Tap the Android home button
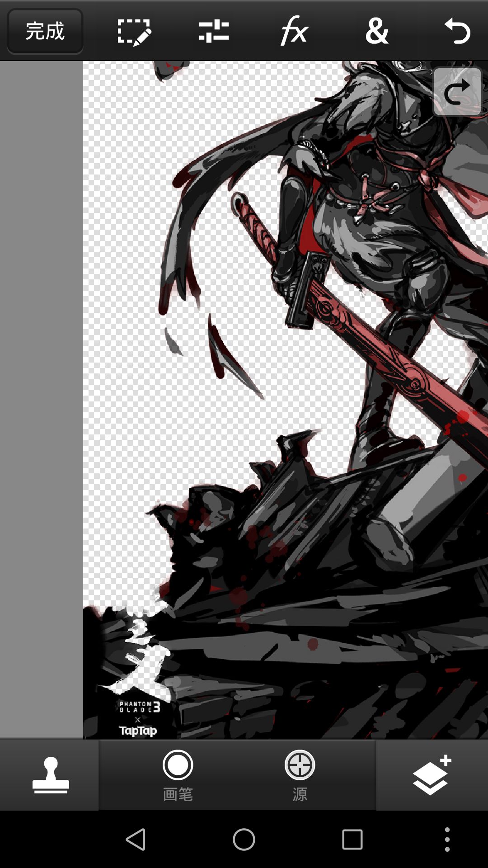 pyautogui.click(x=244, y=840)
